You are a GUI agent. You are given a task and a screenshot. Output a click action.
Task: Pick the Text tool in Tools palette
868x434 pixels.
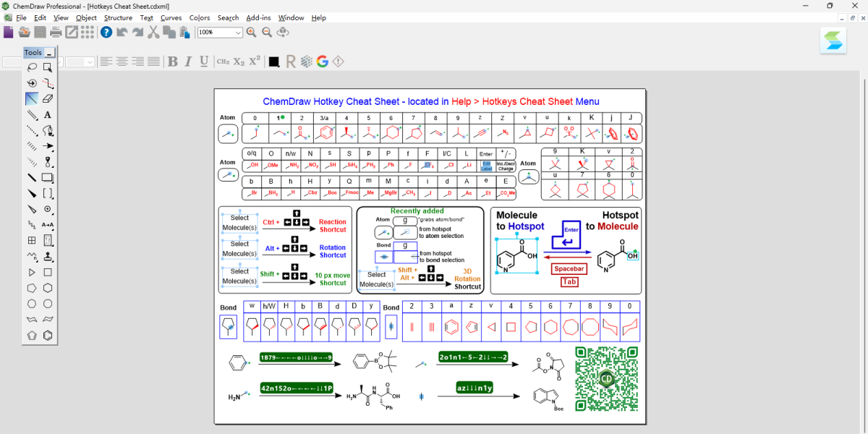(48, 115)
